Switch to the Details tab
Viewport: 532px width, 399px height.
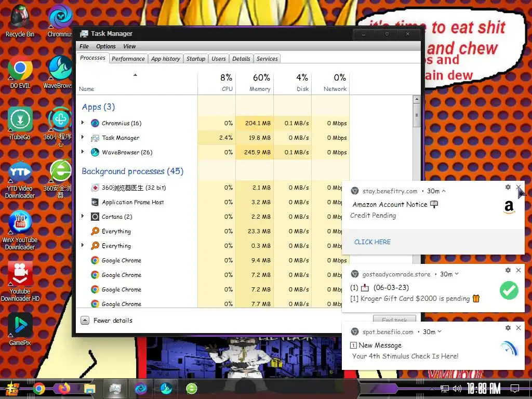(x=241, y=59)
